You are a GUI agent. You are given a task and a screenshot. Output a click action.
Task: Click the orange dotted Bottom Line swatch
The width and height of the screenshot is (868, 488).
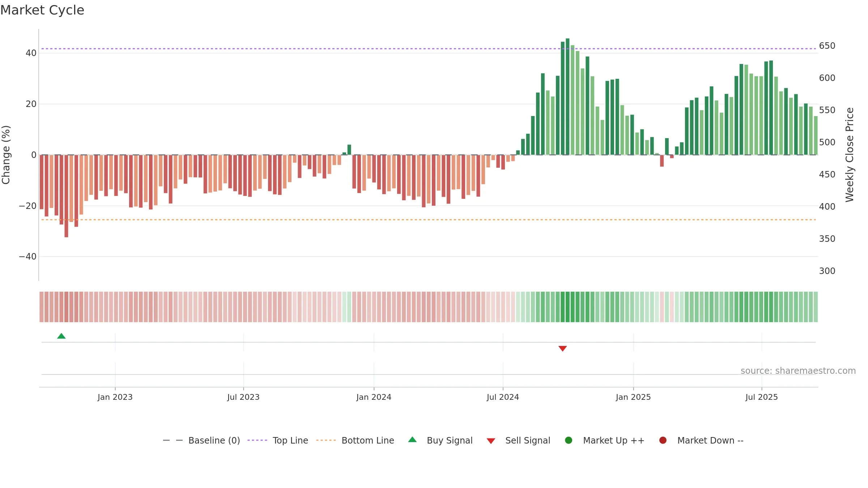tap(326, 440)
